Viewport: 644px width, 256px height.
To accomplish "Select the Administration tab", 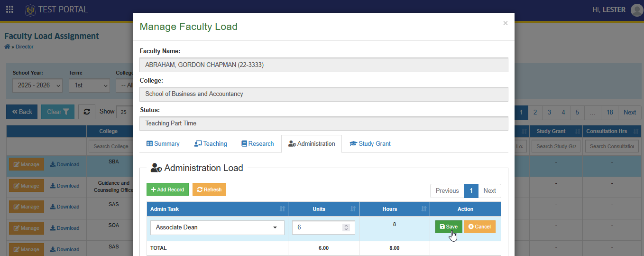I will 312,143.
